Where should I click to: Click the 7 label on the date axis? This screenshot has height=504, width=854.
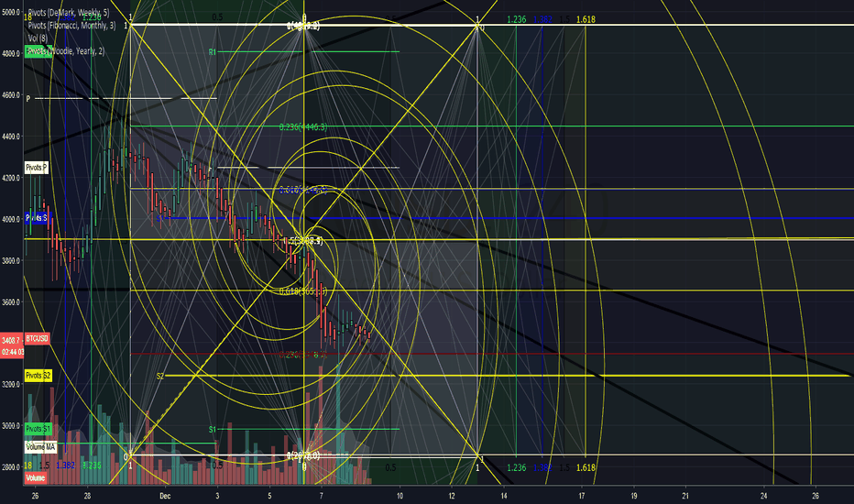coord(322,496)
